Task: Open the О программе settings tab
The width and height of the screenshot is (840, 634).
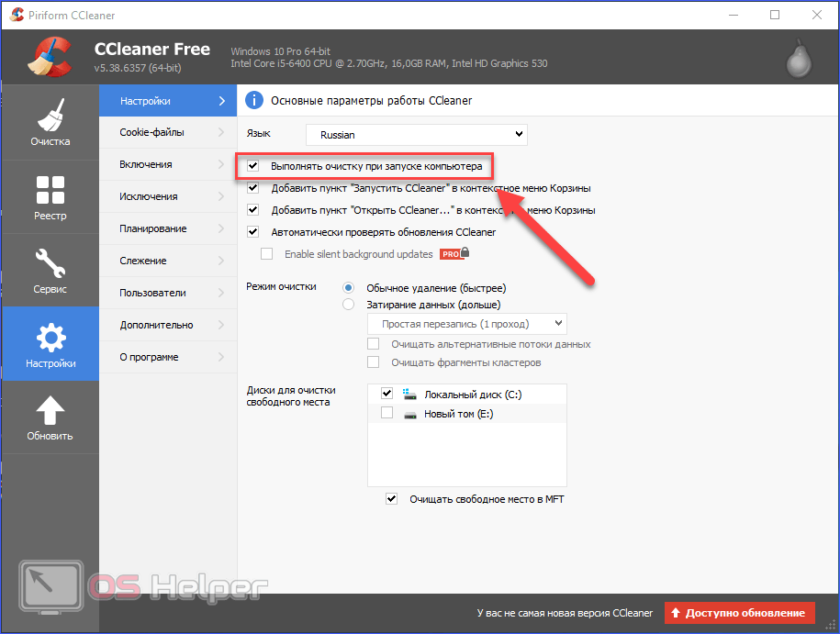Action: coord(168,357)
